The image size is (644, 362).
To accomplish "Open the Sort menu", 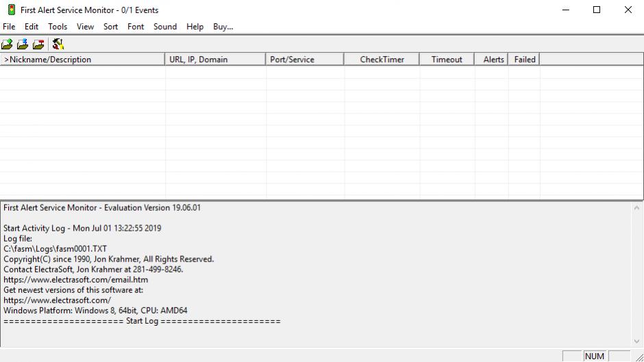I will click(x=110, y=27).
